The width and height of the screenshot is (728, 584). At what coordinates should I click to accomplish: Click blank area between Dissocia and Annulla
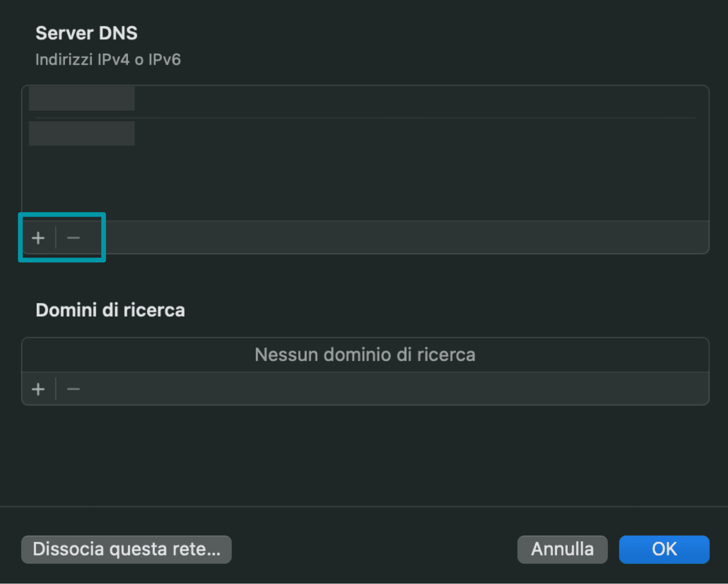pyautogui.click(x=374, y=549)
